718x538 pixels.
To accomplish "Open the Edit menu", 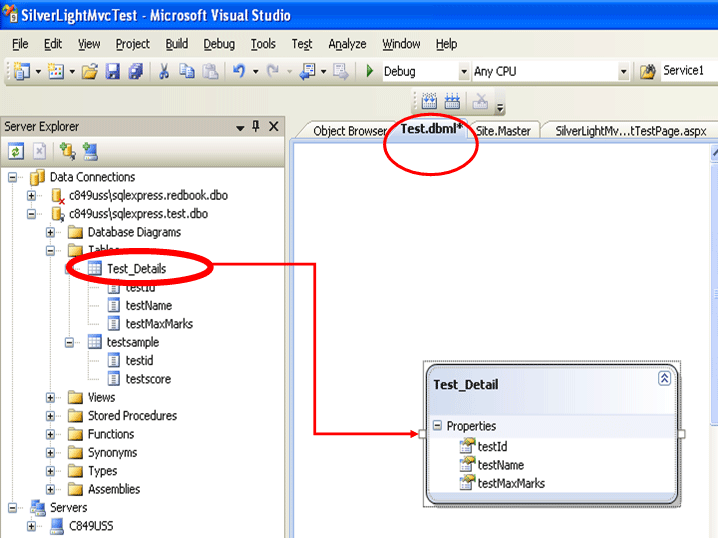I will coord(53,44).
